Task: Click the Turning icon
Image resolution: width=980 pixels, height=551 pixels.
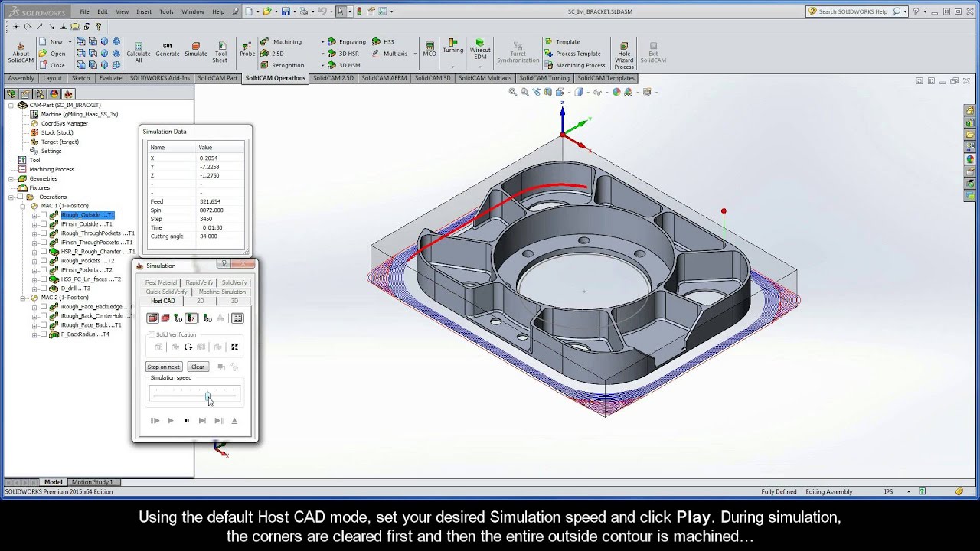Action: click(452, 46)
